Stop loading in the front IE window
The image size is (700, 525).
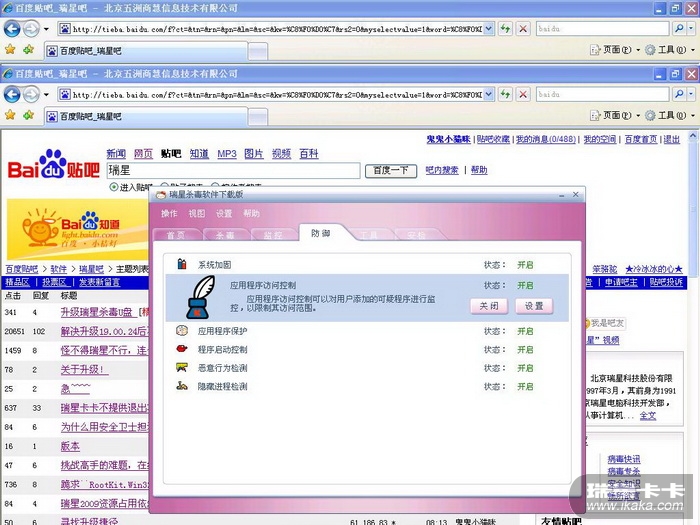pos(523,95)
